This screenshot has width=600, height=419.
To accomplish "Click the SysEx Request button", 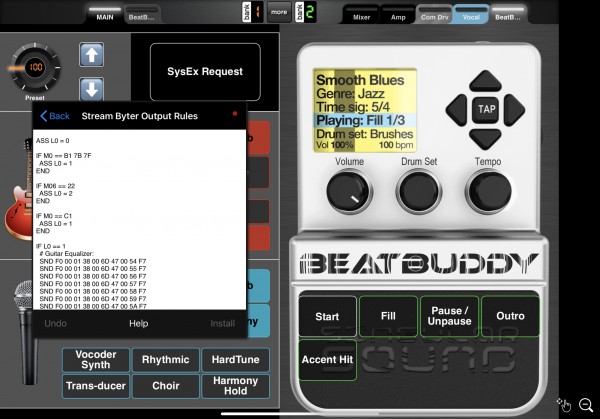I will point(205,72).
